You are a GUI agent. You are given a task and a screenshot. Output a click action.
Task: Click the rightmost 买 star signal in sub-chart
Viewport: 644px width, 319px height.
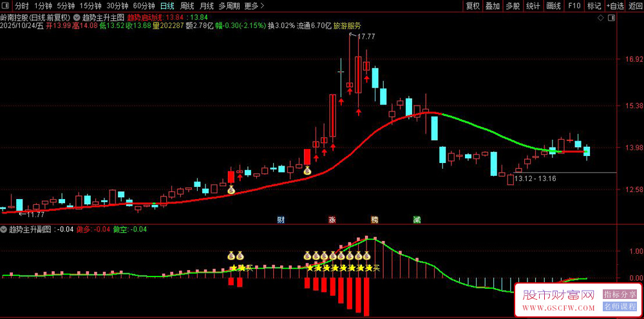tap(373, 269)
